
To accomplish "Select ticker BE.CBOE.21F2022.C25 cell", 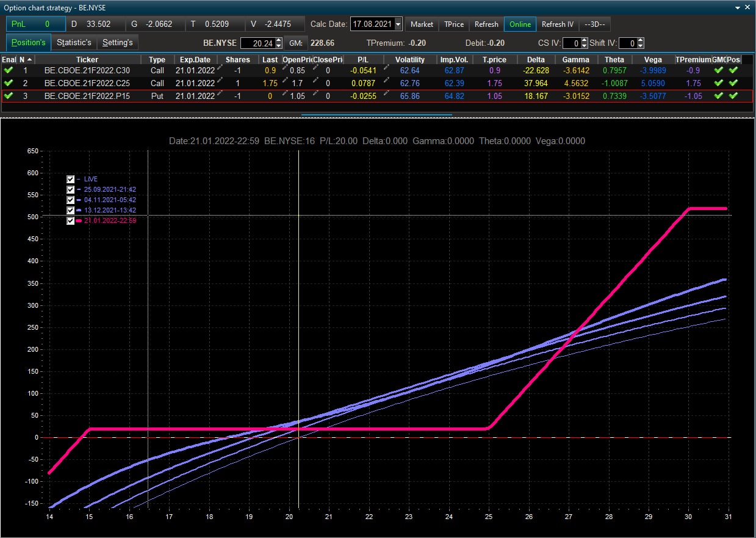I will click(87, 83).
